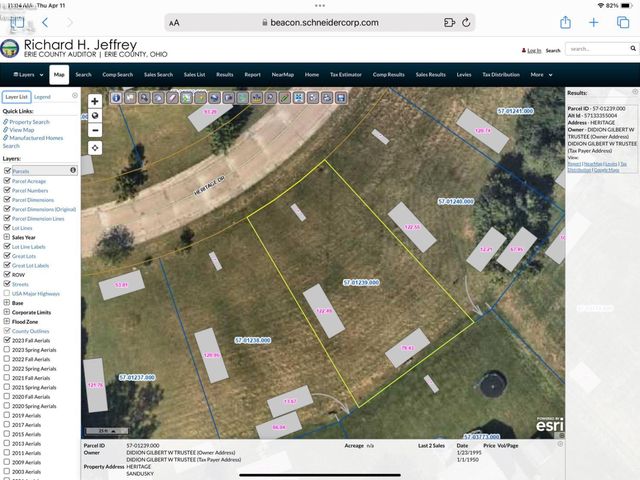Expand the Flood Zone layer group
Image resolution: width=640 pixels, height=480 pixels.
5,321
